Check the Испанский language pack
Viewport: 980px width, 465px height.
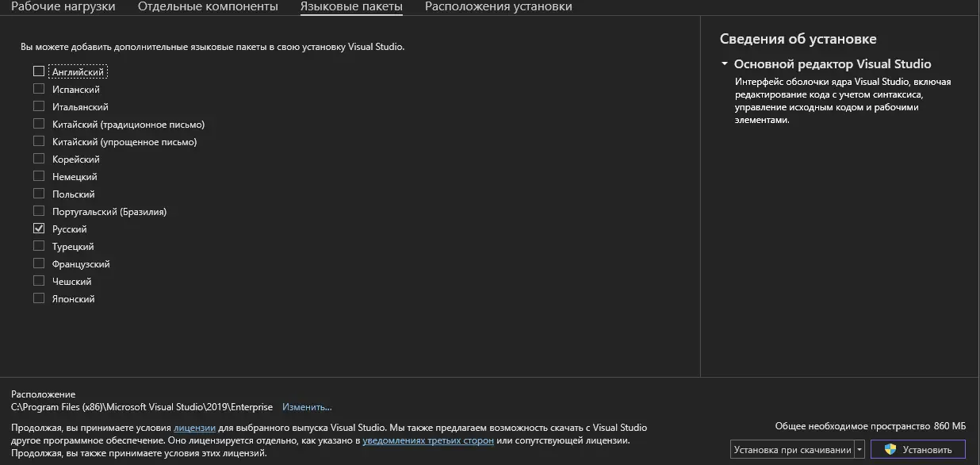tap(39, 89)
